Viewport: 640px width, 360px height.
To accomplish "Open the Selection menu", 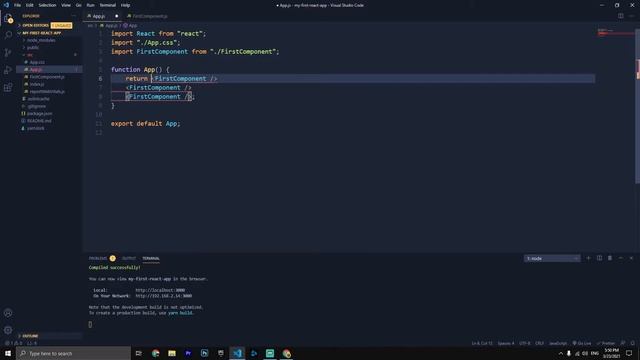I will click(x=47, y=5).
